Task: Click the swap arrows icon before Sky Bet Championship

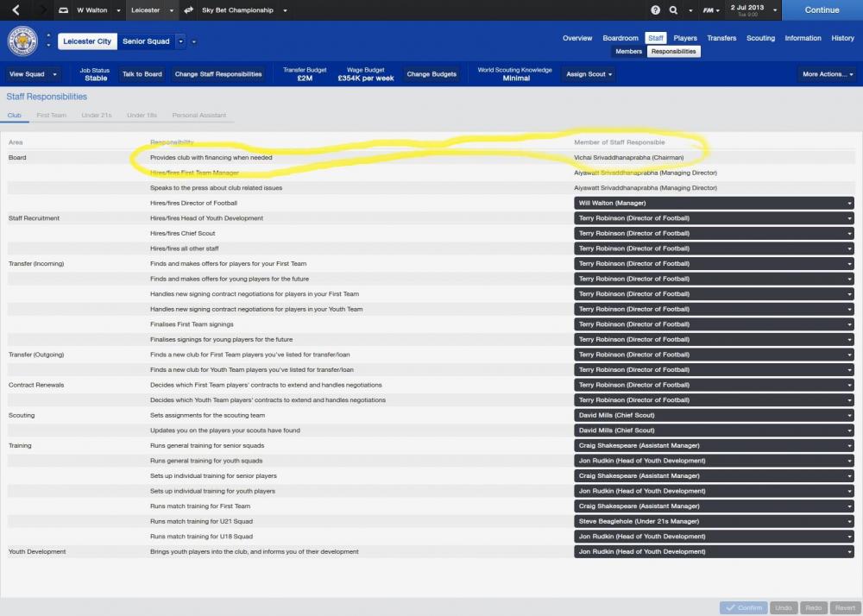Action: (x=188, y=10)
